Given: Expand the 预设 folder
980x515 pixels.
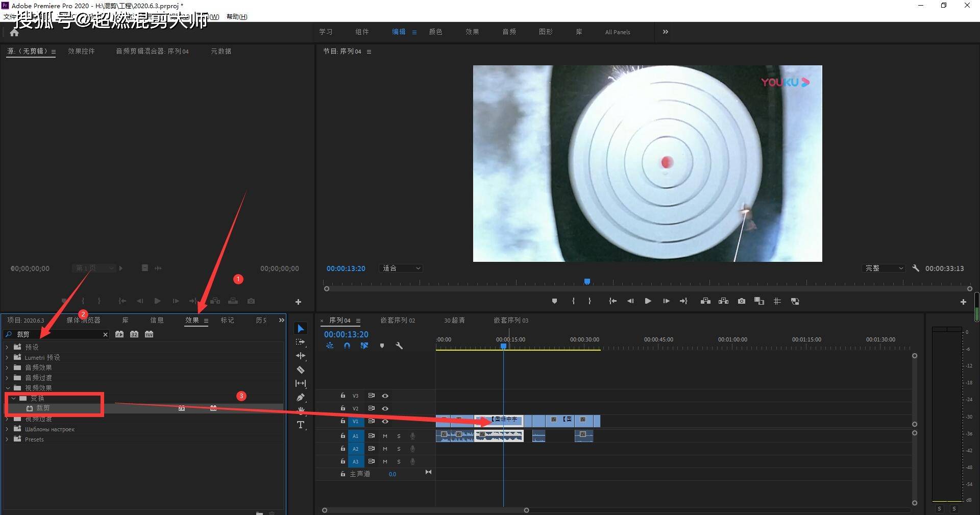Looking at the screenshot, I should pos(7,347).
